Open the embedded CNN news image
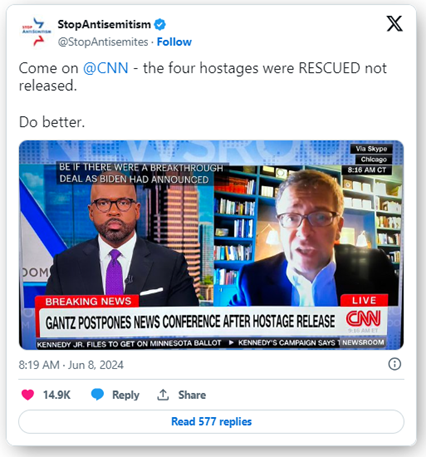This screenshot has height=457, width=426. click(211, 245)
